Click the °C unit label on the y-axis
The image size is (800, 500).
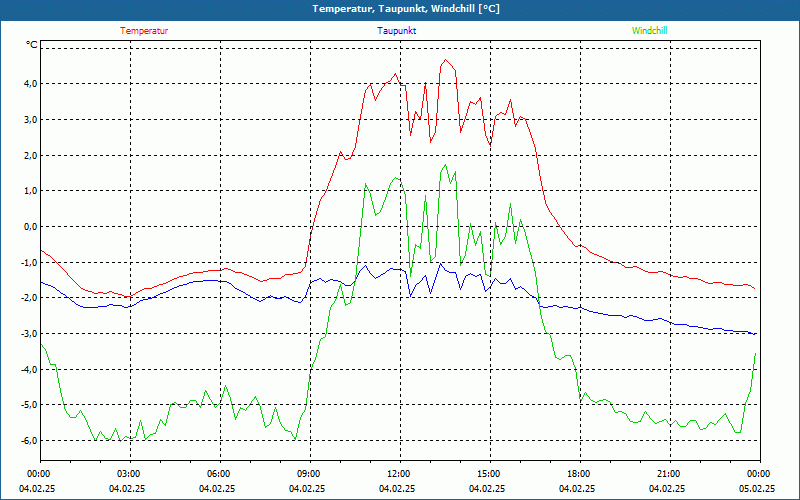(x=32, y=45)
